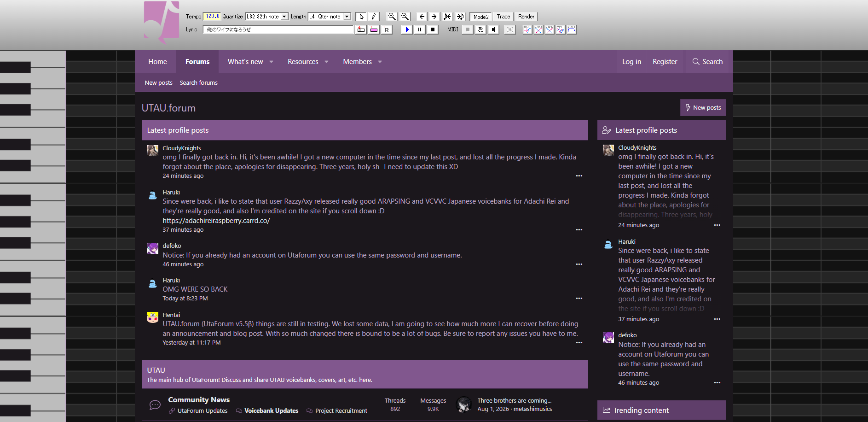
Task: Click the zoom in magnifier icon
Action: click(x=392, y=17)
